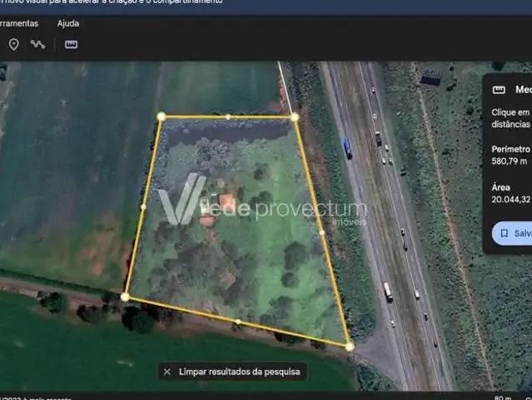Click the Salvar button in measure panel
This screenshot has height=400, width=532.
512,233
